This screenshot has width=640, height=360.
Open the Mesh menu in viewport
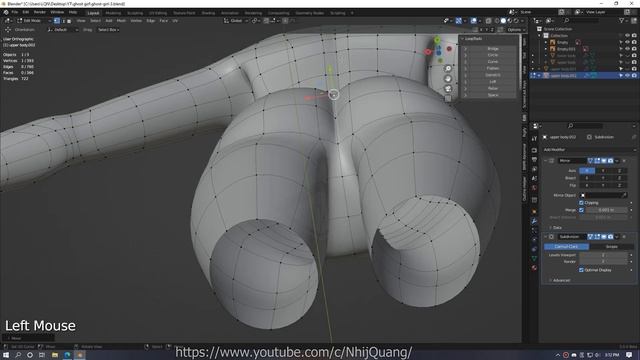pos(121,20)
